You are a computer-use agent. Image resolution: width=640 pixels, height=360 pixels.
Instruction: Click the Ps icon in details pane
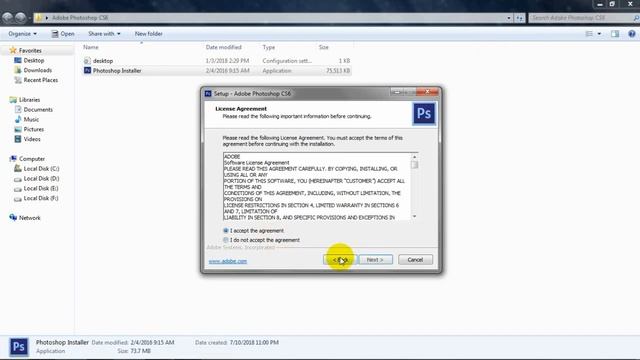pyautogui.click(x=18, y=347)
